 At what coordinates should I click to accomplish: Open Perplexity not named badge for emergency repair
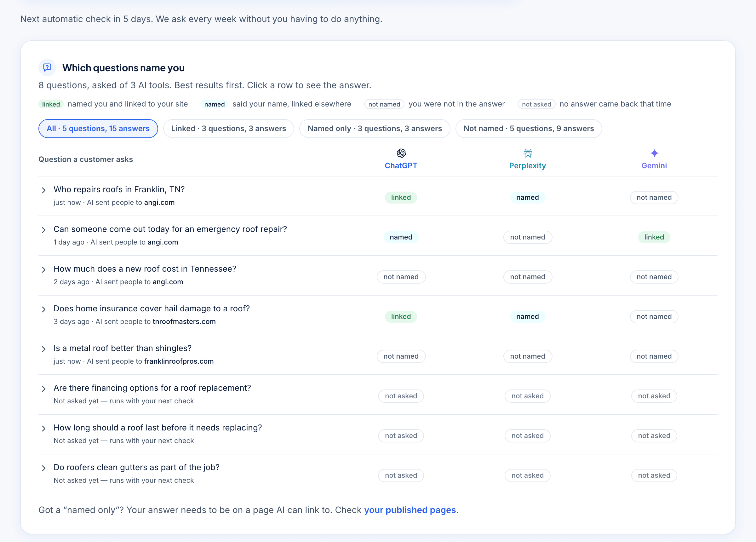(528, 237)
